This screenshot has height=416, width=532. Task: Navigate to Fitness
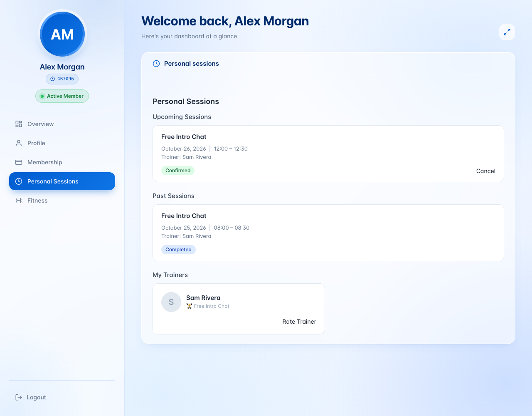pos(62,201)
